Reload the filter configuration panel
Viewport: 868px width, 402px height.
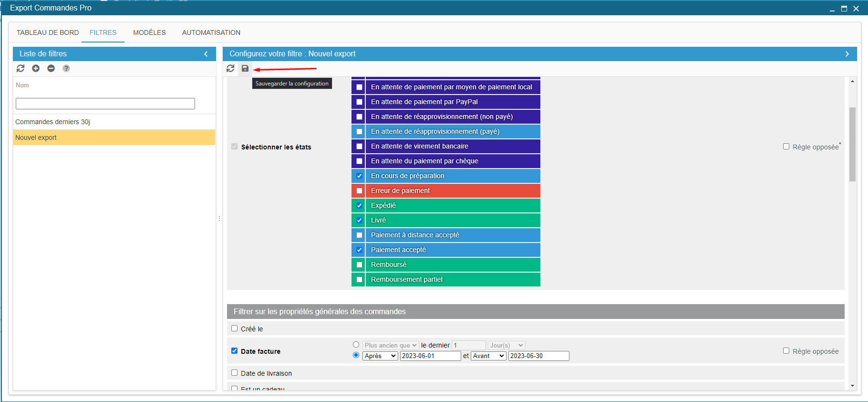[x=230, y=68]
